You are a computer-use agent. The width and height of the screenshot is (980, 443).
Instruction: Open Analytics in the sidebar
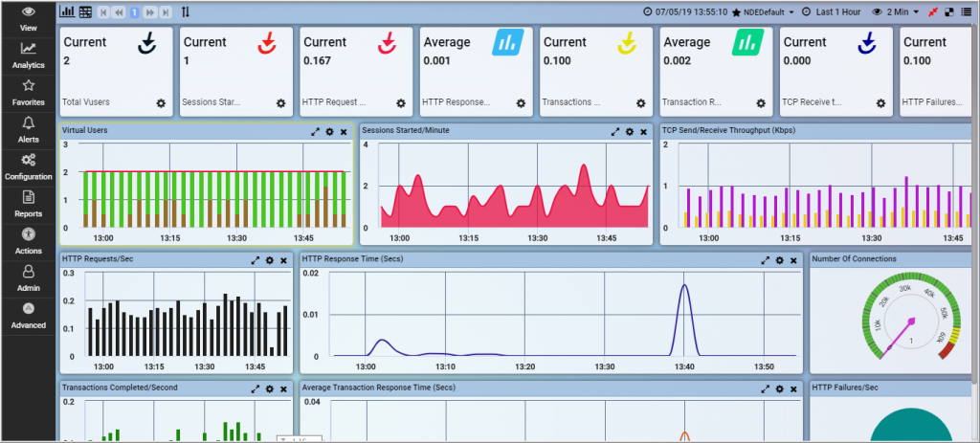coord(28,56)
